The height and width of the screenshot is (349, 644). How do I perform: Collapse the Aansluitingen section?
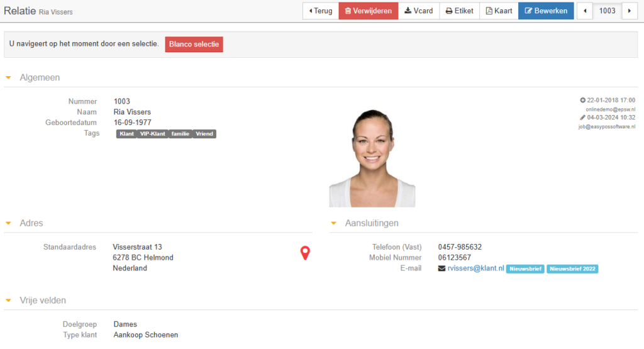pyautogui.click(x=333, y=223)
